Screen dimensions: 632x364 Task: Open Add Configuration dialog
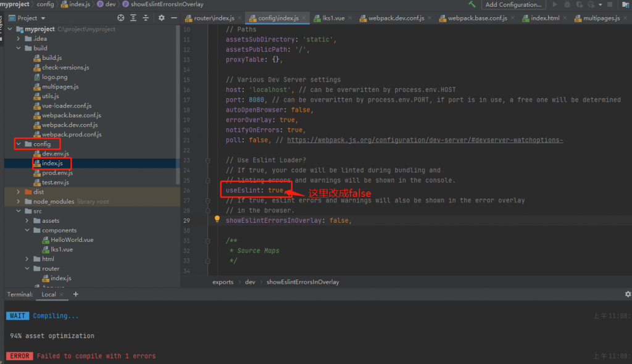(x=513, y=4)
